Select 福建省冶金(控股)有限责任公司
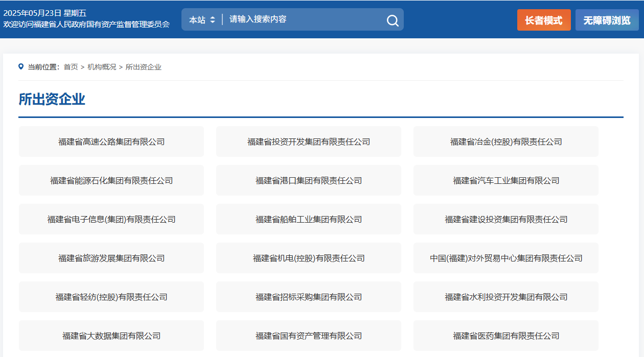 point(506,141)
